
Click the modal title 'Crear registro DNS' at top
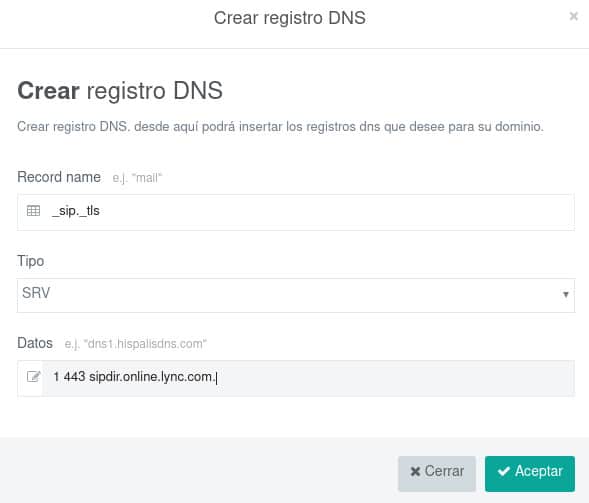point(290,18)
